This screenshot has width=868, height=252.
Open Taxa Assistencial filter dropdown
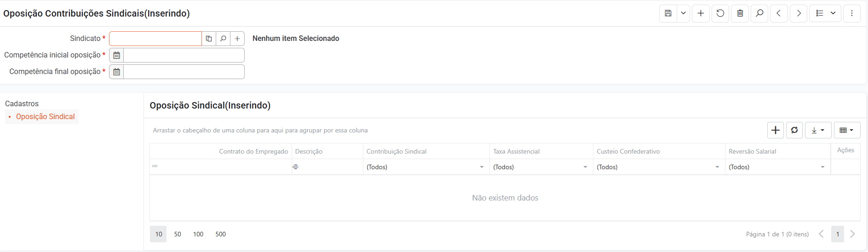coord(585,167)
